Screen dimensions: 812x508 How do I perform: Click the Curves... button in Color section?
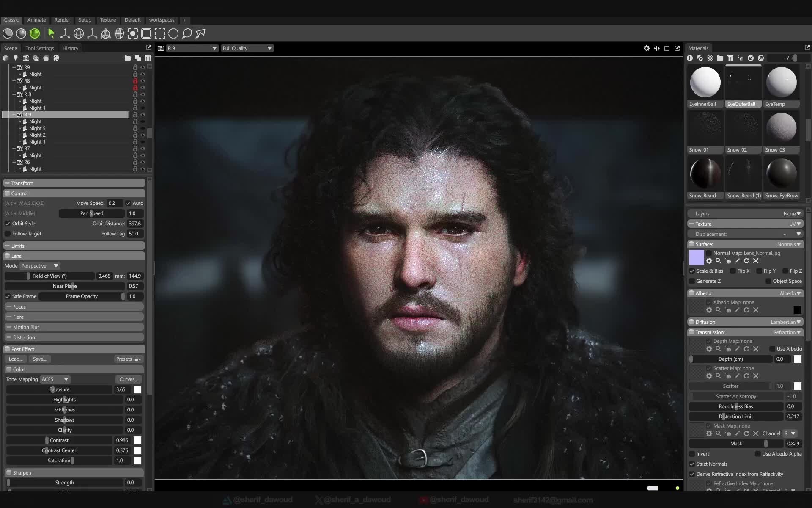click(x=129, y=379)
